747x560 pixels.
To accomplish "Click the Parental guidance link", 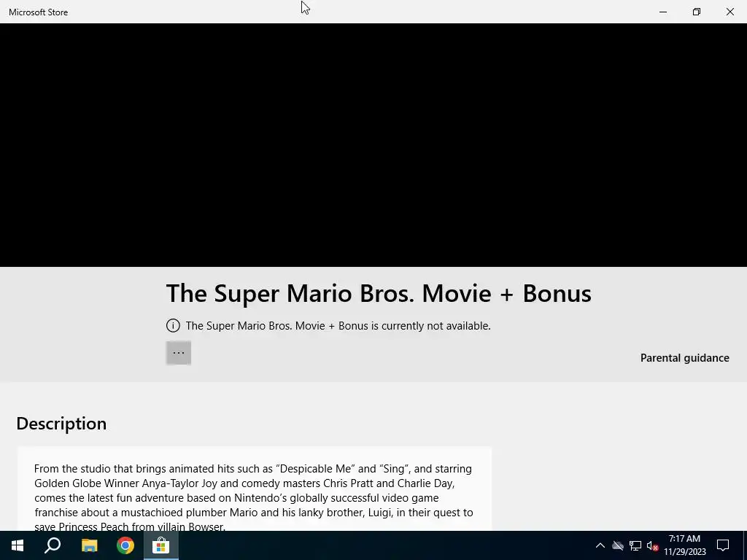I will click(x=684, y=358).
